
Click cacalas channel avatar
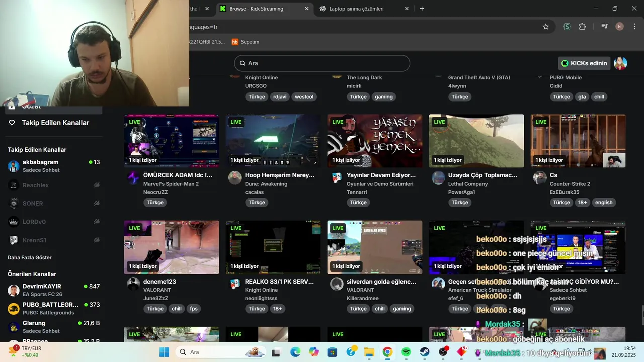235,177
